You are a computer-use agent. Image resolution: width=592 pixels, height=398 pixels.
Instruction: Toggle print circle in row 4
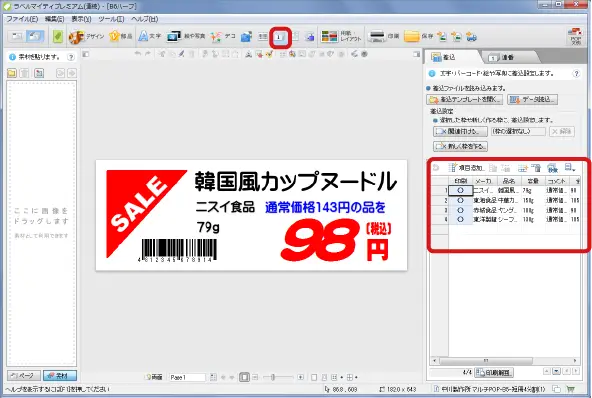(x=460, y=219)
